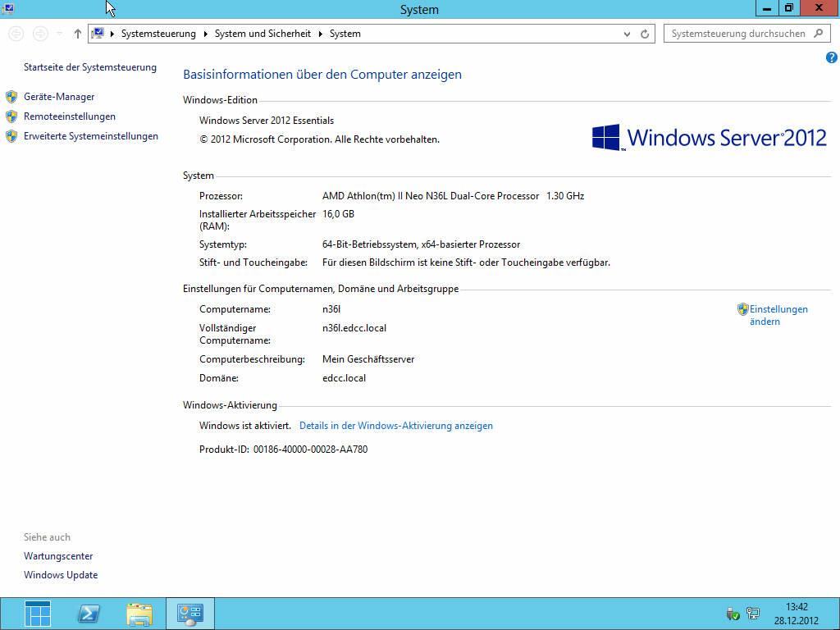The image size is (840, 630).
Task: Open Erweiterte Systemeinstellungen
Action: (90, 136)
